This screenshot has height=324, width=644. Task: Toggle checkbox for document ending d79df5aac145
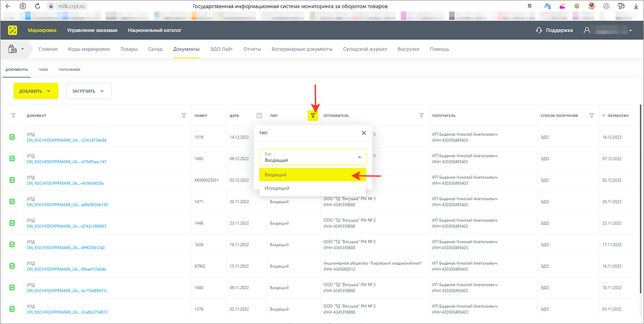point(12,159)
